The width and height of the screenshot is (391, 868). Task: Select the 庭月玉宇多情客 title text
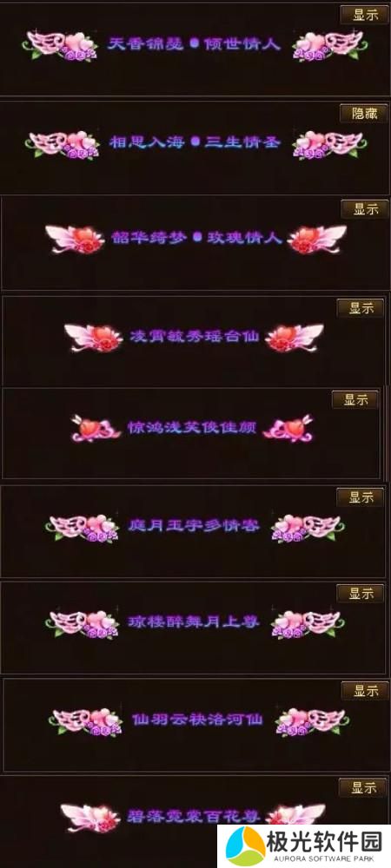[194, 525]
